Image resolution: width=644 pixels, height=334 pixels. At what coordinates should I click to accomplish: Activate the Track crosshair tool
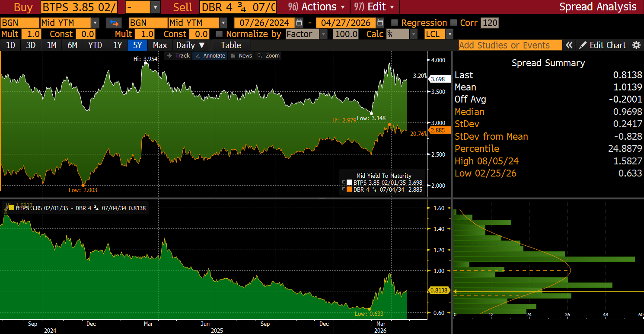(x=179, y=55)
